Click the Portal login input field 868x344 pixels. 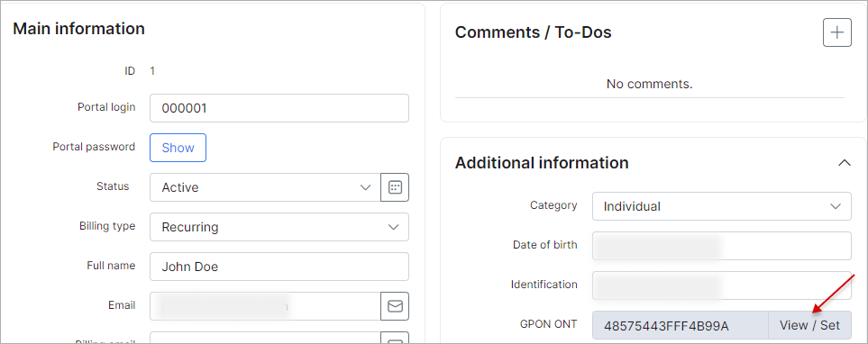pyautogui.click(x=279, y=108)
